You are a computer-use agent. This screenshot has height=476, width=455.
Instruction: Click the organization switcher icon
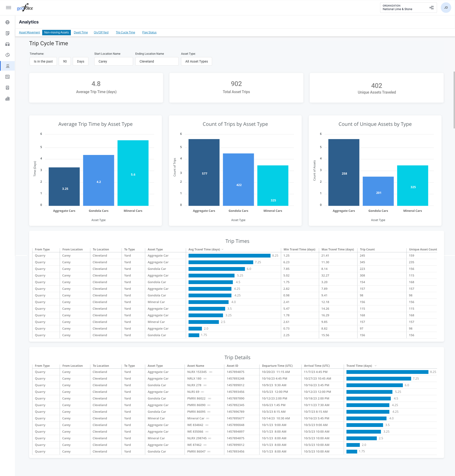[x=431, y=8]
